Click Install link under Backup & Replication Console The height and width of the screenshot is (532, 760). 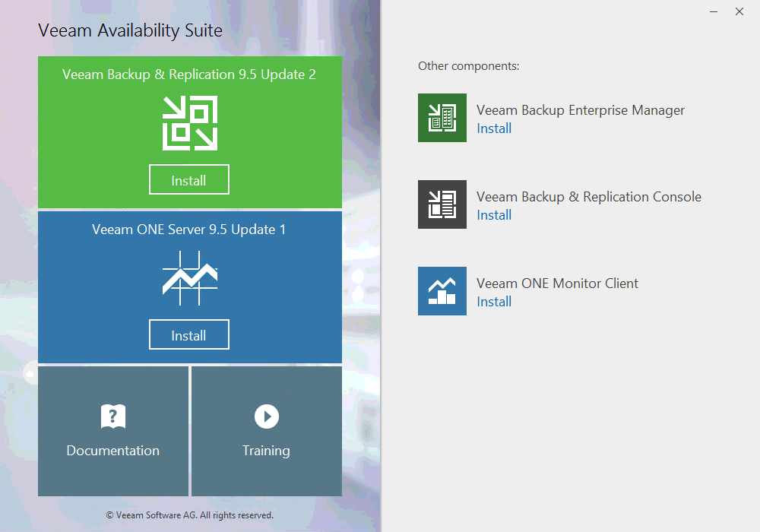pos(494,215)
